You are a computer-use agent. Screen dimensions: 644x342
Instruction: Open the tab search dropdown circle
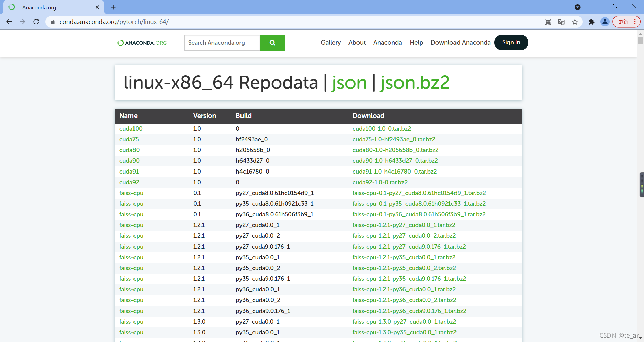[578, 7]
